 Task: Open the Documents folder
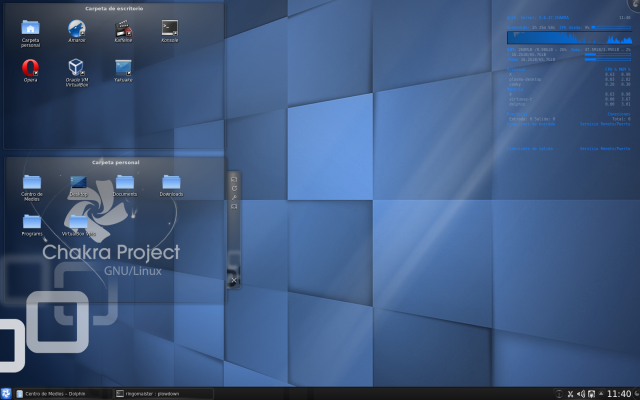(125, 182)
